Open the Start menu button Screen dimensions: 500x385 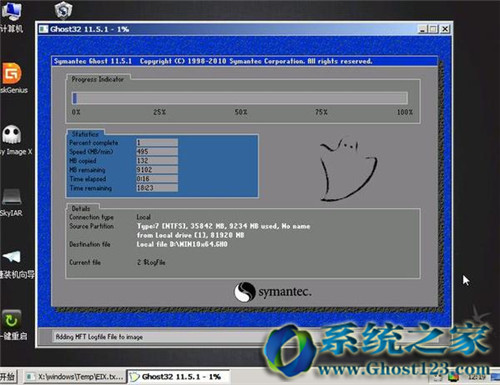[8, 377]
